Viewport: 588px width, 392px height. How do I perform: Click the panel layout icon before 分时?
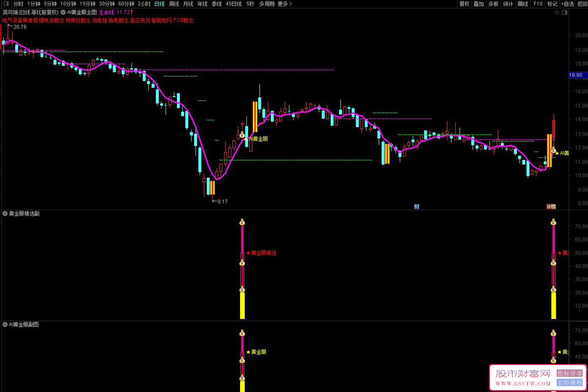(x=5, y=3)
